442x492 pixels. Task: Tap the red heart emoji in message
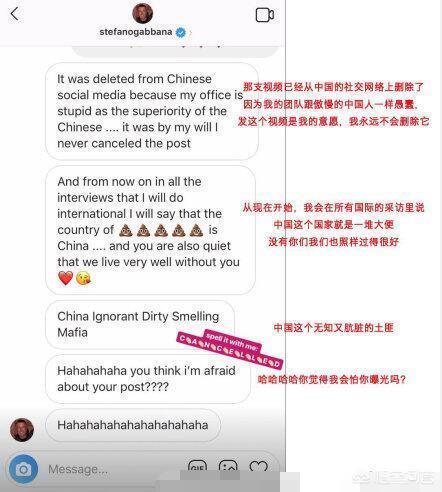pyautogui.click(x=65, y=278)
